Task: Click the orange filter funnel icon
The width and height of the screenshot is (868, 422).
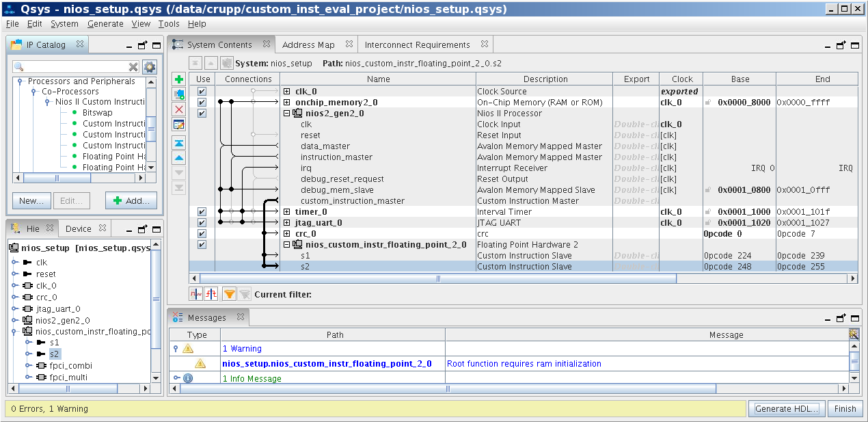Action: point(230,294)
